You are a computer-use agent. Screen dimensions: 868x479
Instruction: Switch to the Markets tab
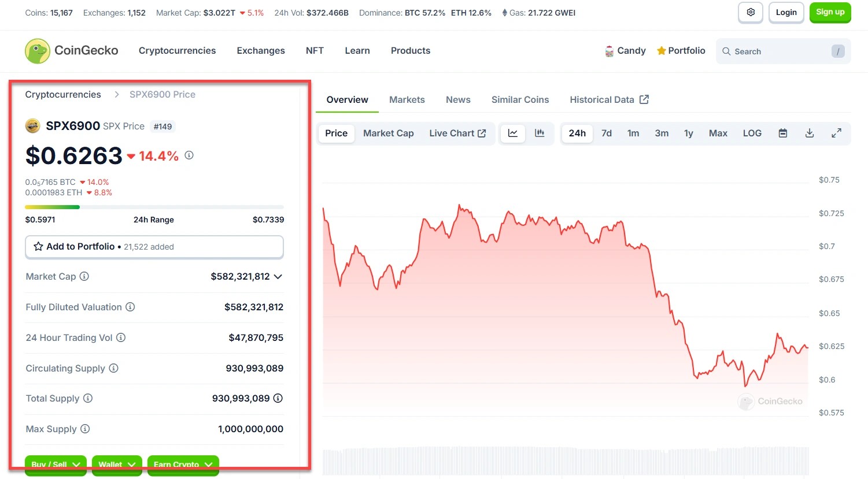[x=407, y=100]
